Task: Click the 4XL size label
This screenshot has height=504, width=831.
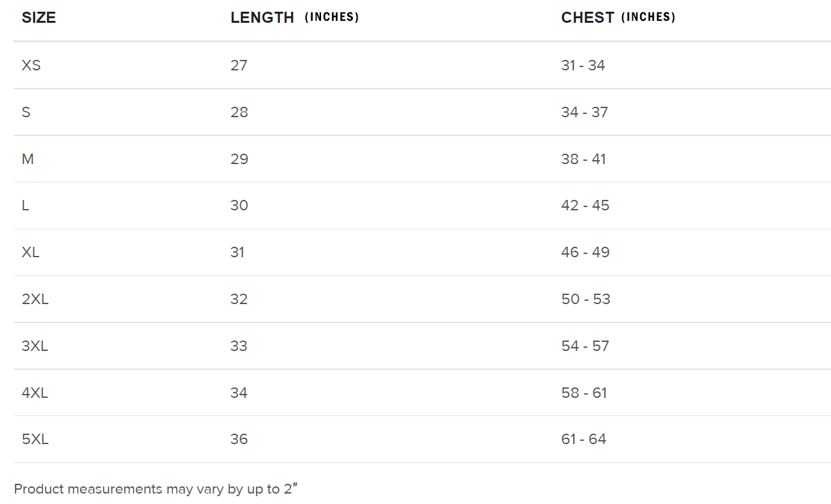Action: point(35,393)
